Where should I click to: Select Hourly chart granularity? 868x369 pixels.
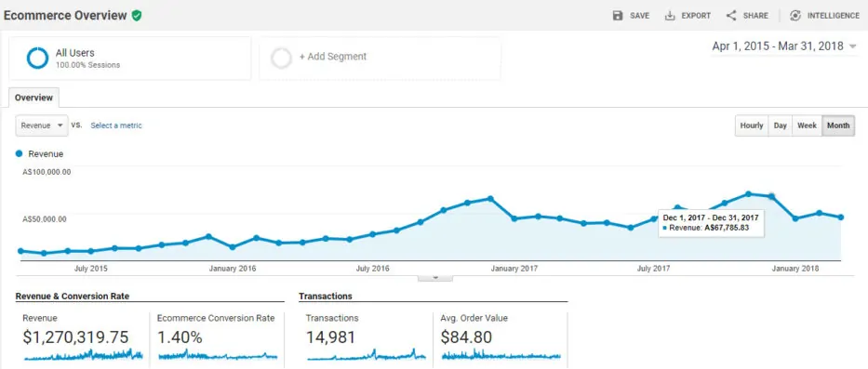click(752, 125)
